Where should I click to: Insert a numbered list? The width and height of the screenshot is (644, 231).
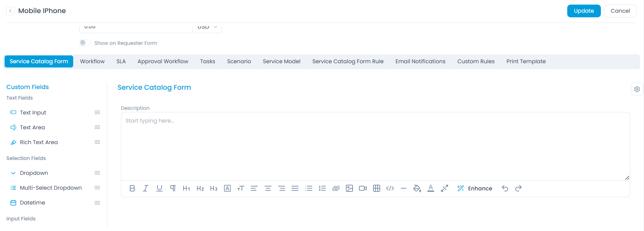point(322,189)
